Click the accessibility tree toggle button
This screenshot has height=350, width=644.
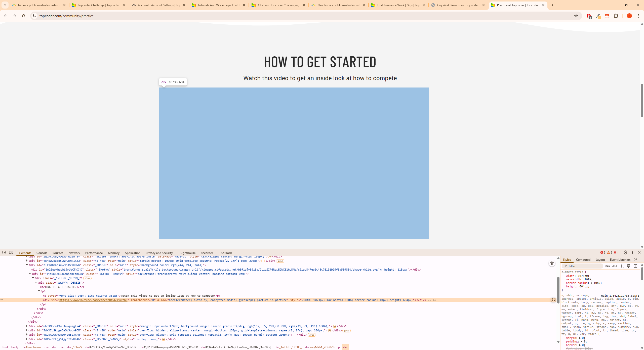(552, 263)
